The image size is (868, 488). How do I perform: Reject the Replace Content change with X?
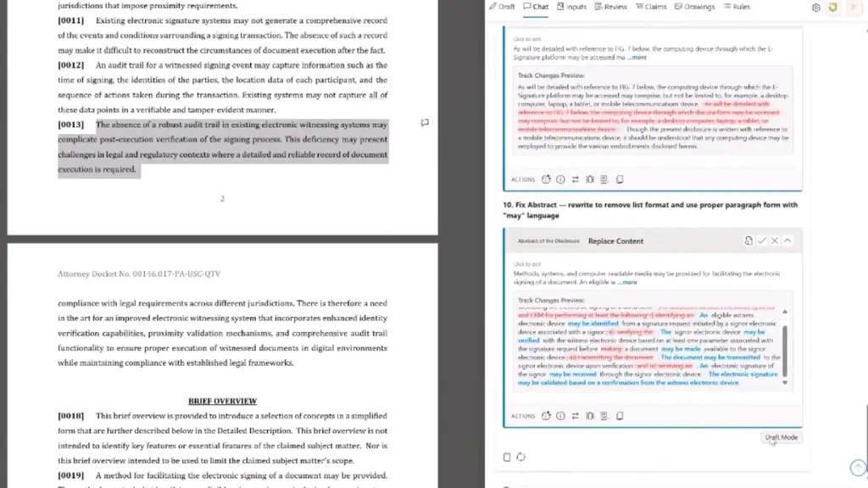point(775,241)
